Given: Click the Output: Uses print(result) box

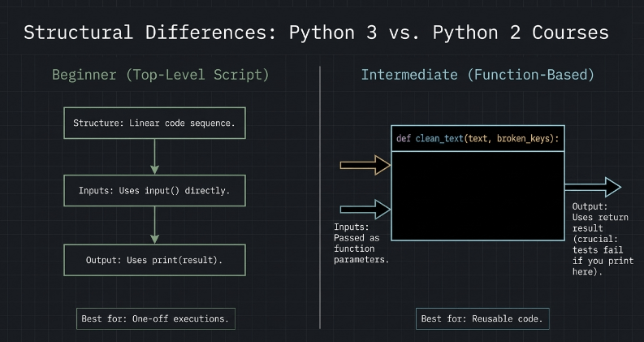Looking at the screenshot, I should click(x=154, y=260).
